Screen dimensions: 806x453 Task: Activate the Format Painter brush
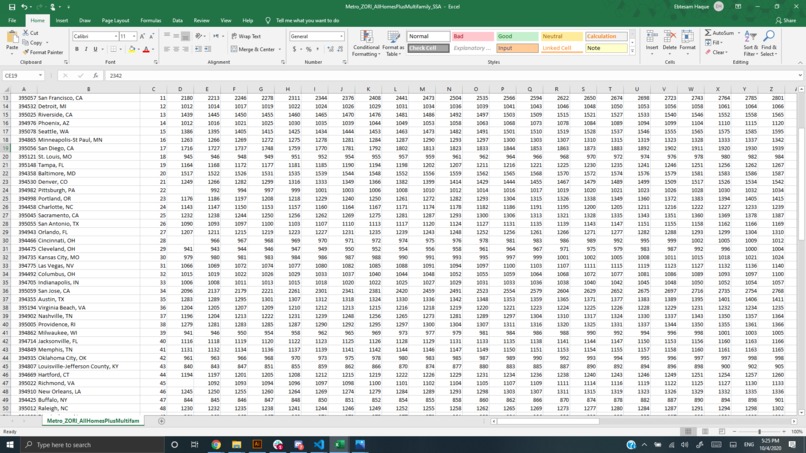click(x=43, y=52)
